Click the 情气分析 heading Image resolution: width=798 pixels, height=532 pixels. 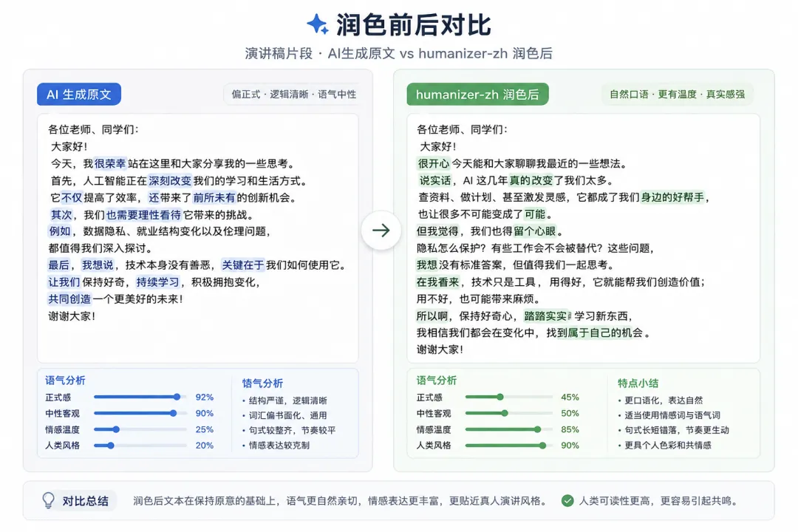262,383
